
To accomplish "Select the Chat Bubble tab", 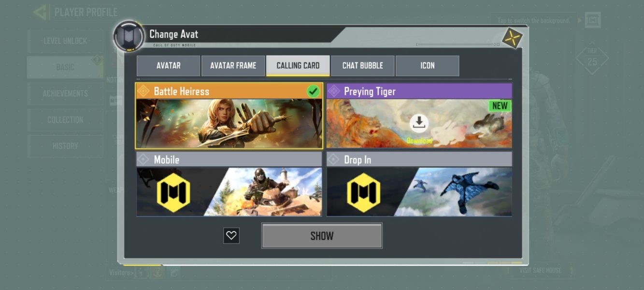I will 362,66.
